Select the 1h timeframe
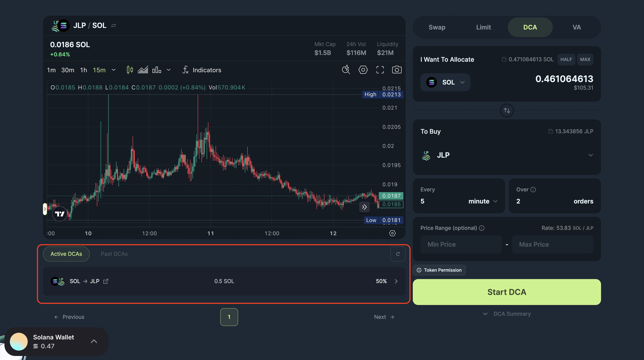The height and width of the screenshot is (360, 644). coord(83,70)
